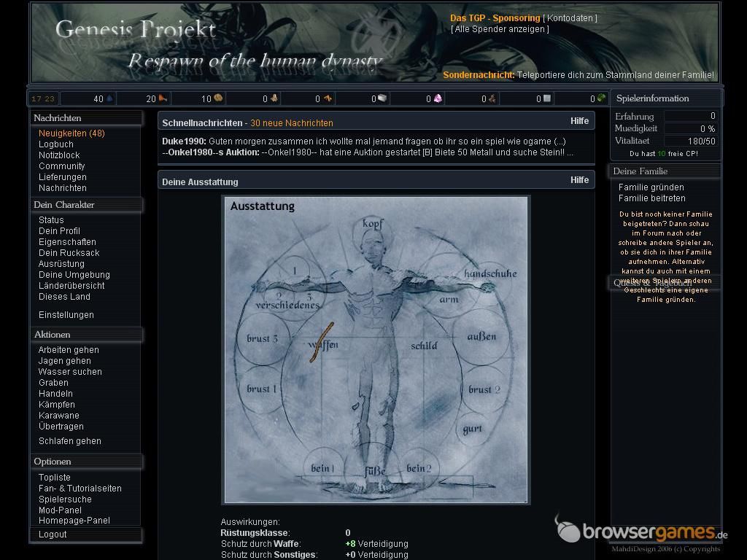Click the blue water drop resource icon
This screenshot has width=747, height=560.
coord(109,98)
